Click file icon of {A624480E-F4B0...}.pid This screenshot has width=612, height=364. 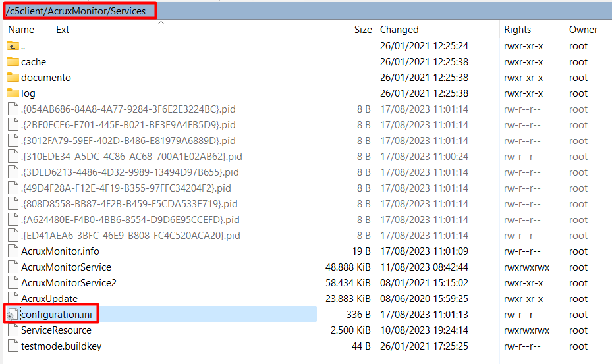pos(13,220)
